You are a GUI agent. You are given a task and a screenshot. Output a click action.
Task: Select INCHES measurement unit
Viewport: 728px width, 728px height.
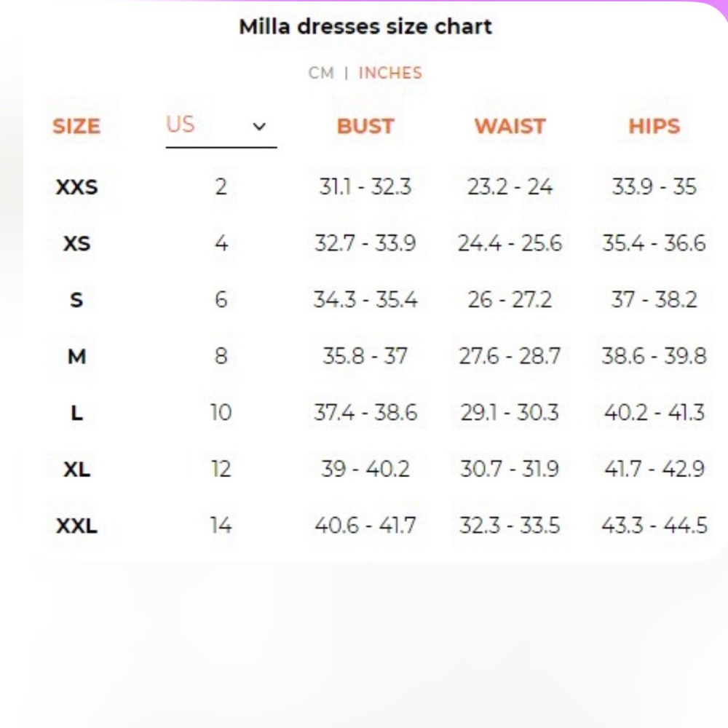[389, 73]
